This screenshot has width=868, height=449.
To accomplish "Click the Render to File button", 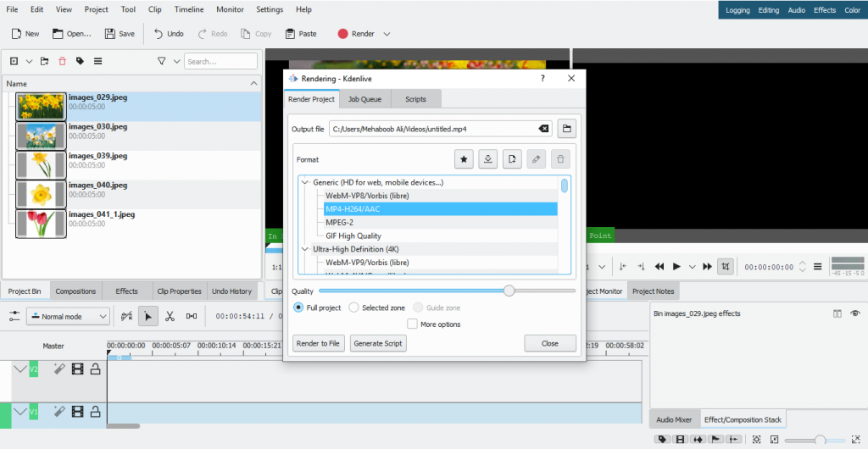I will tap(318, 343).
